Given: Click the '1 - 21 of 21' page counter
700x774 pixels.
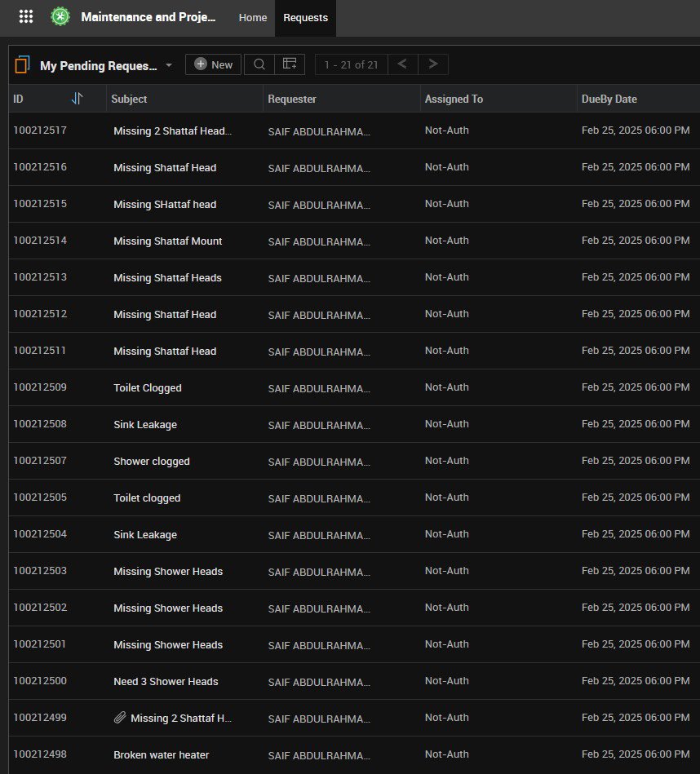Looking at the screenshot, I should [x=351, y=64].
